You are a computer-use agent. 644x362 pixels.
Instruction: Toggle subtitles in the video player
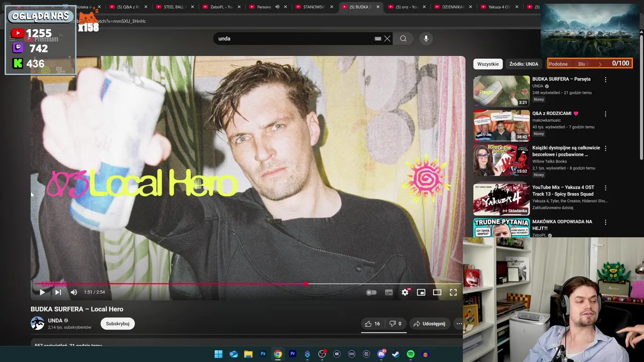coord(389,292)
